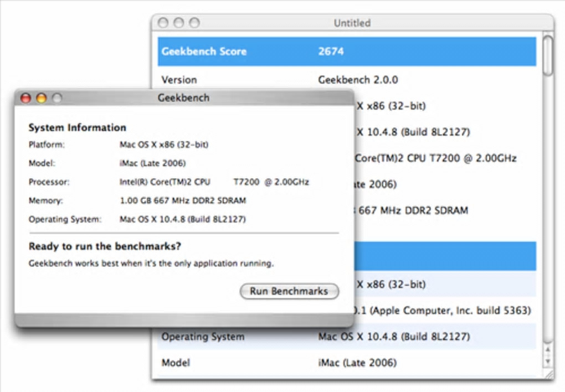Minimize the Untitled results window
The height and width of the screenshot is (392, 565).
click(178, 23)
